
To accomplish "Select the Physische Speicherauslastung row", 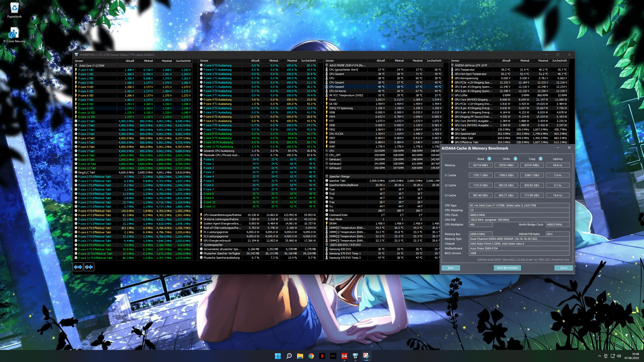I will pyautogui.click(x=258, y=258).
